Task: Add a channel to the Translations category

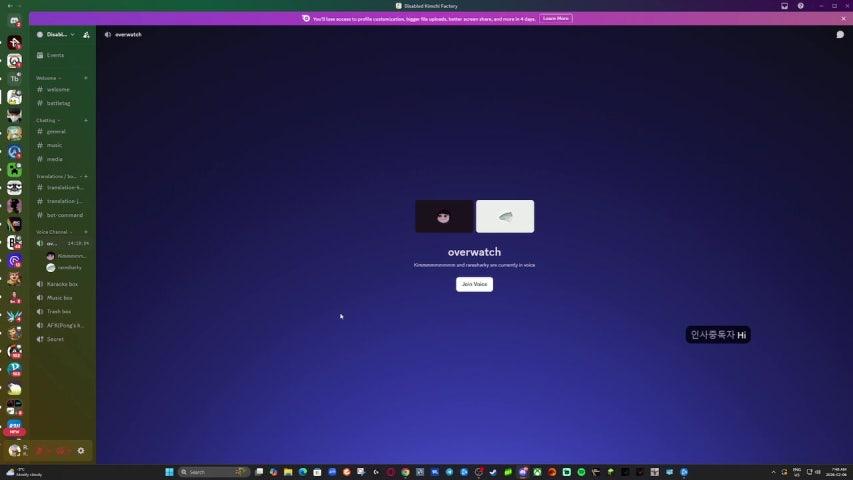Action: point(86,176)
